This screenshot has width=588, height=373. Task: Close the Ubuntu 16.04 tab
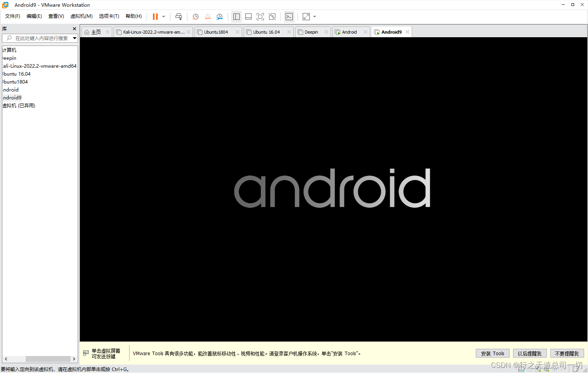click(289, 32)
